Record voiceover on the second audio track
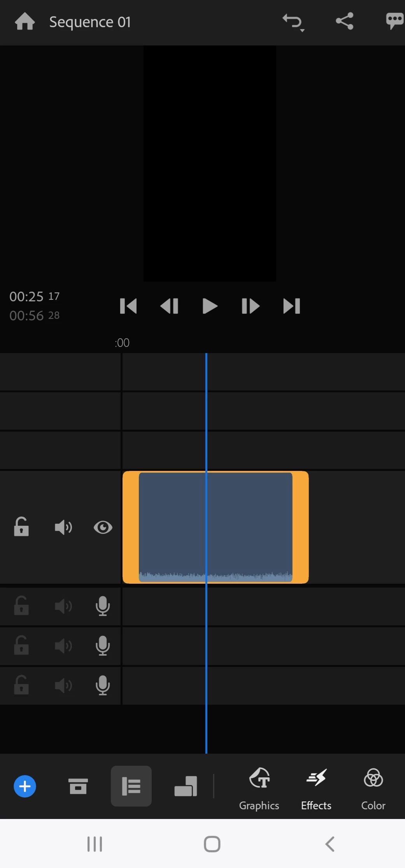Screen dimensions: 405x868 pos(103,646)
